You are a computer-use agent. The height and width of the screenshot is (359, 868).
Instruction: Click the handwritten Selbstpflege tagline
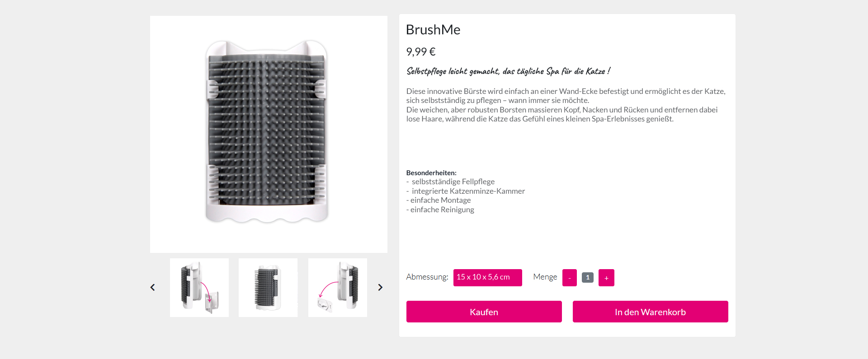pos(508,71)
